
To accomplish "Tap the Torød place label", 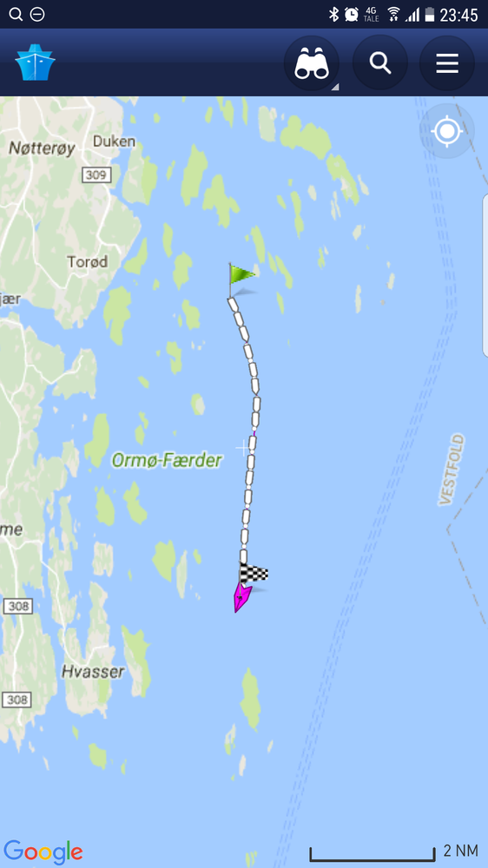I will coord(88,261).
